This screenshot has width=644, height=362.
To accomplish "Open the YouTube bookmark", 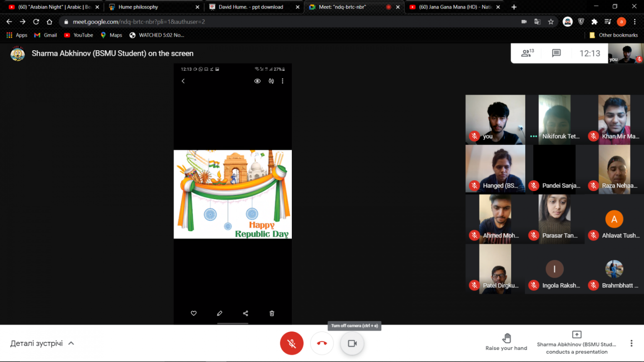I will 79,35.
